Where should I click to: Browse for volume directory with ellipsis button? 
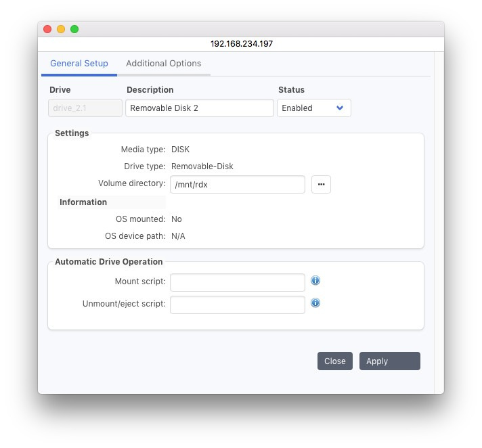pyautogui.click(x=321, y=185)
